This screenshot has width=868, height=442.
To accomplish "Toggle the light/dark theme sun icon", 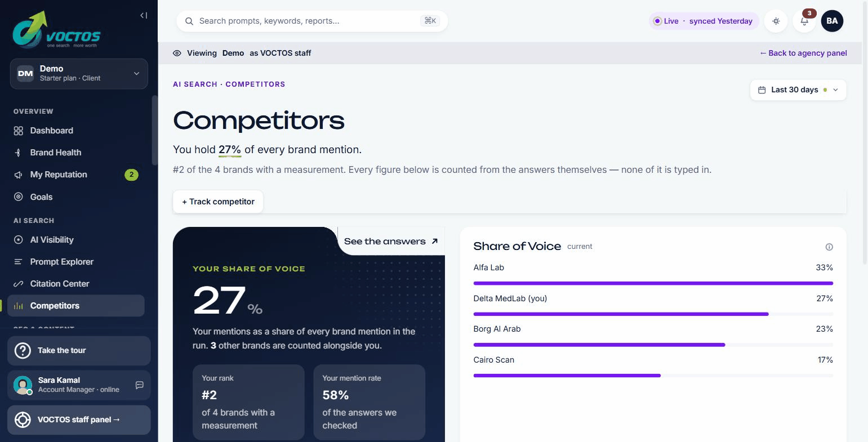I will pos(776,21).
